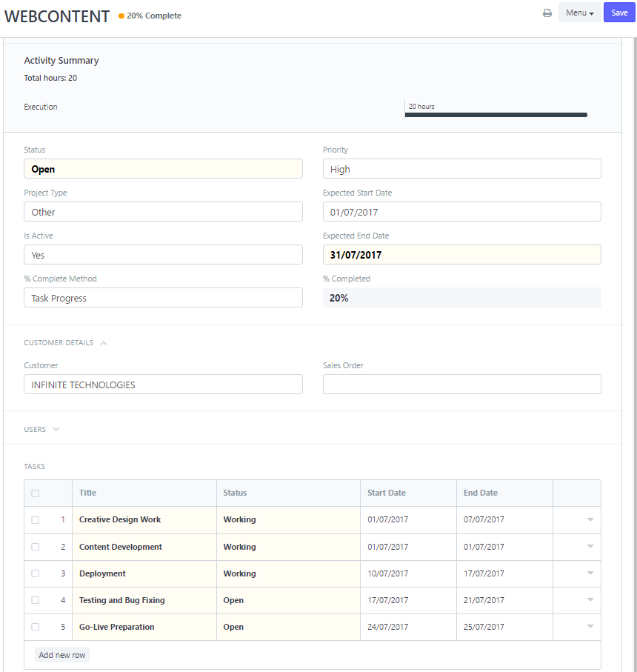Select all tasks using the header checkbox
The image size is (637, 672).
click(x=36, y=493)
